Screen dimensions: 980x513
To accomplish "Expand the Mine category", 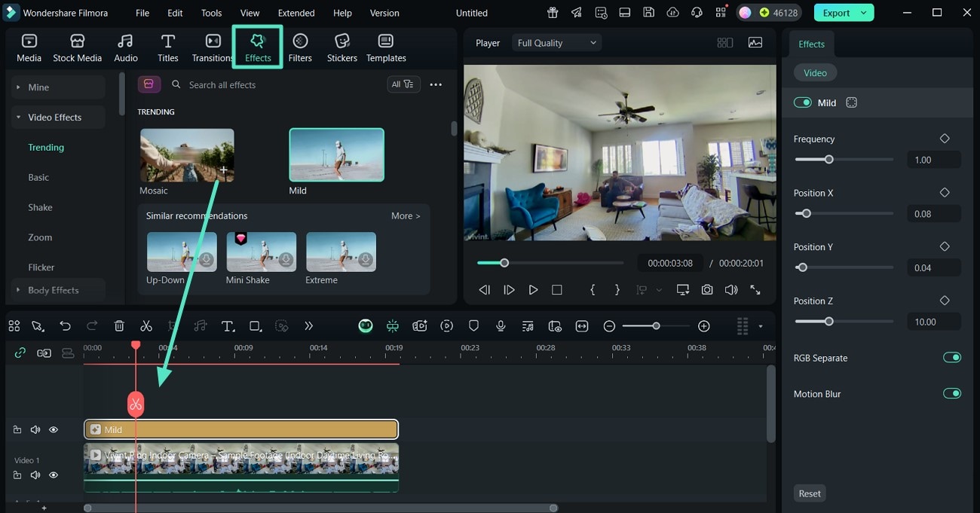I will (58, 87).
